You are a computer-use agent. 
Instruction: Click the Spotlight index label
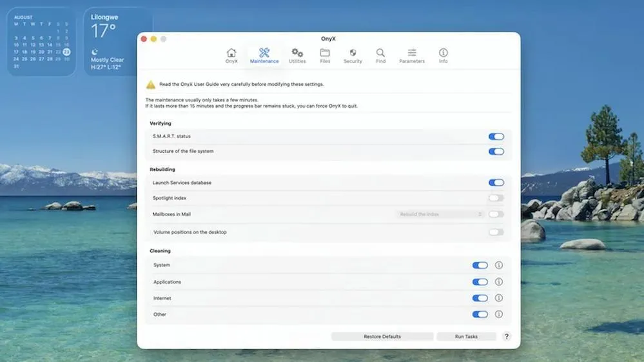tap(169, 198)
